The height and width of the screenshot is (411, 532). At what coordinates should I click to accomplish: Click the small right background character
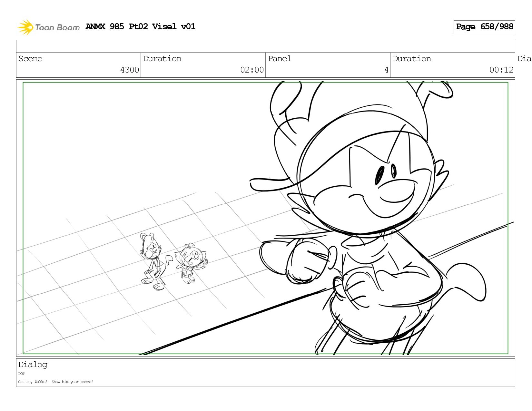coord(191,264)
